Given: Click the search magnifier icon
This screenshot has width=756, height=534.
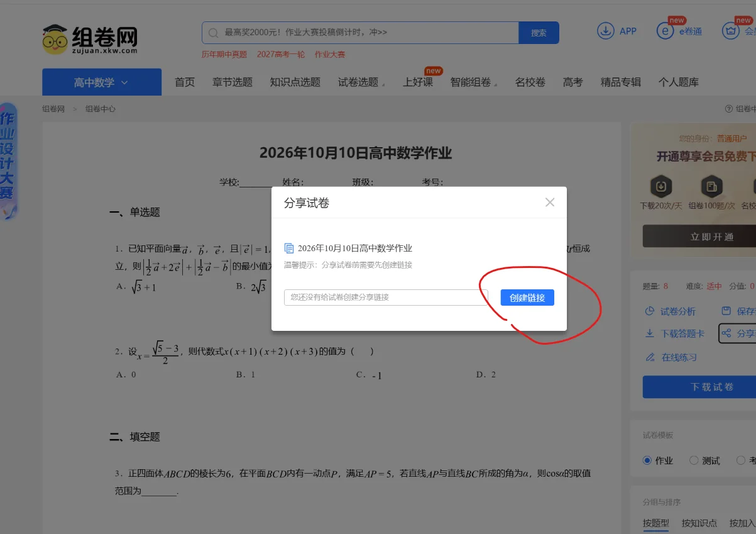Looking at the screenshot, I should (214, 33).
